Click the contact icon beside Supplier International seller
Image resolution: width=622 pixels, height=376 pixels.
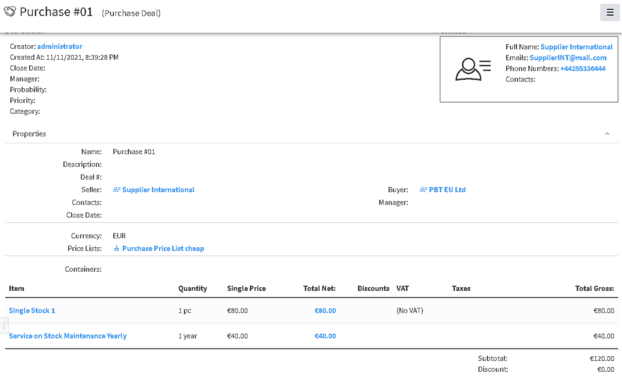pyautogui.click(x=117, y=190)
